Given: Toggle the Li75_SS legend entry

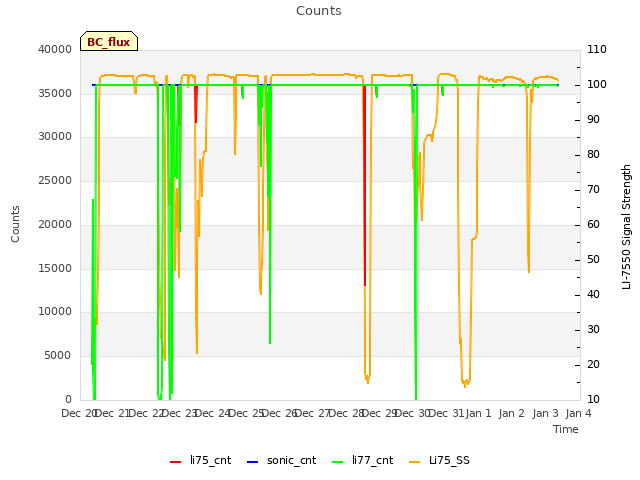Looking at the screenshot, I should tap(439, 460).
